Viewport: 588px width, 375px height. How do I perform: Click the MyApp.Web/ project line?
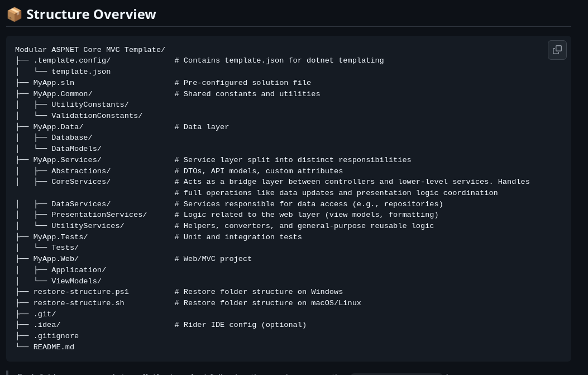coord(56,259)
